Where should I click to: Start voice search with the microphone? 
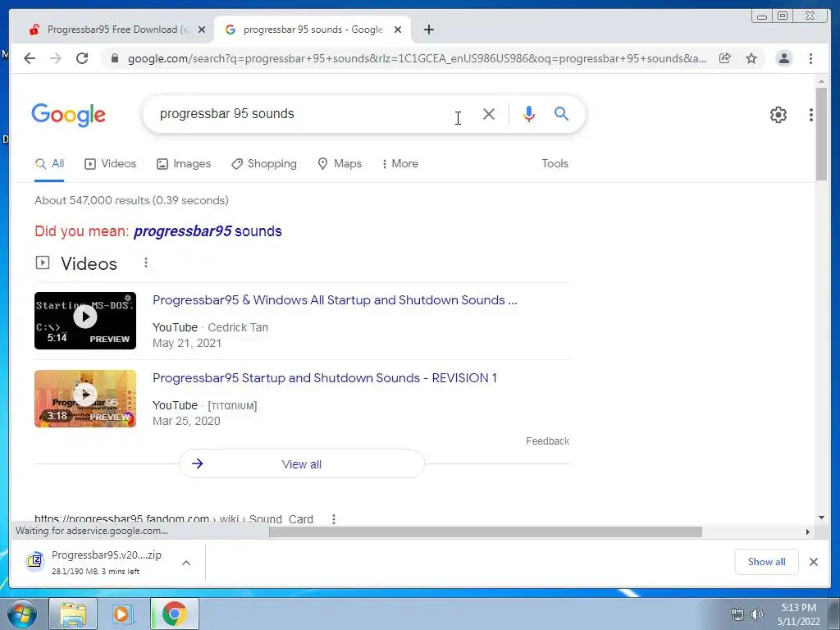pyautogui.click(x=529, y=114)
